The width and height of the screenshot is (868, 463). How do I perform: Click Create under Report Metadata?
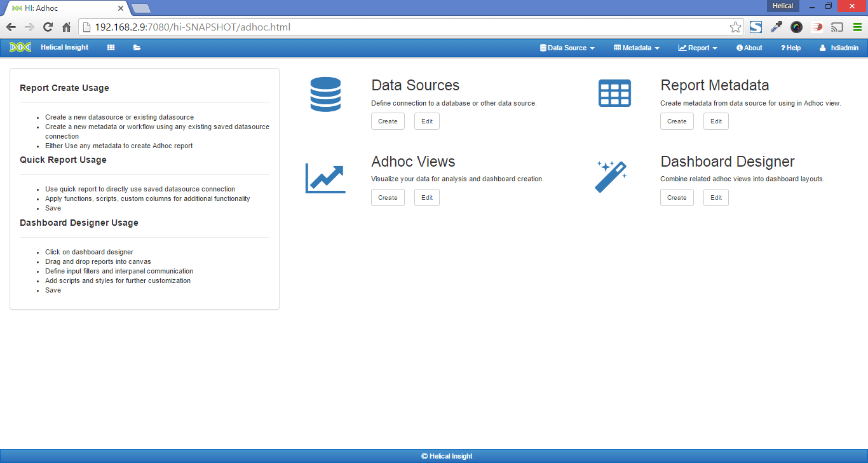pos(677,121)
